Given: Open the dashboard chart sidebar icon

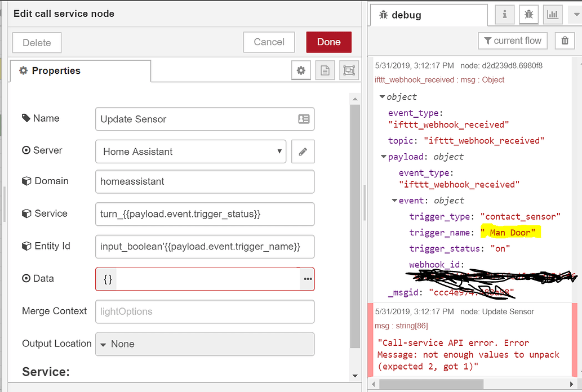Looking at the screenshot, I should coord(552,14).
